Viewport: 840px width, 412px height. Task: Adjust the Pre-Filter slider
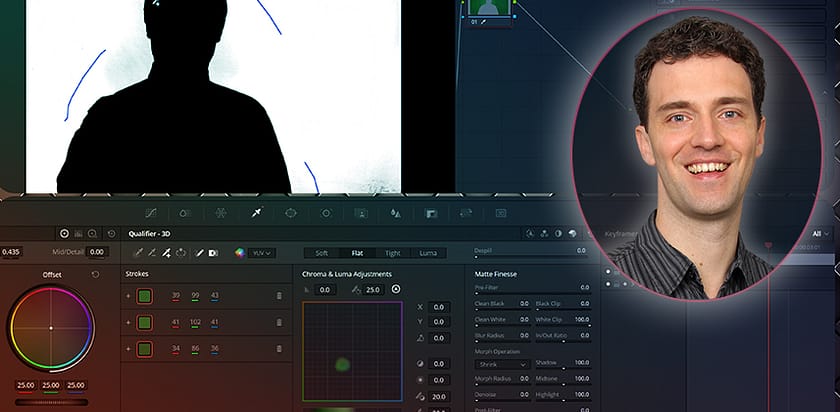pyautogui.click(x=532, y=294)
